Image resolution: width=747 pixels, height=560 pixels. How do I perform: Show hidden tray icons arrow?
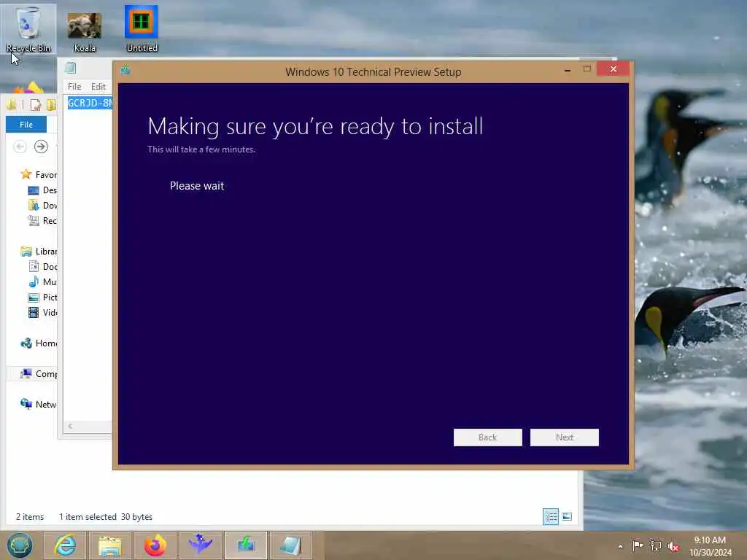620,546
